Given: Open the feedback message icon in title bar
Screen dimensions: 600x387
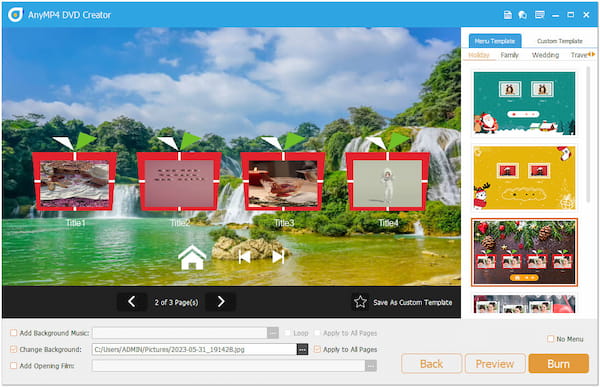Looking at the screenshot, I should click(540, 15).
